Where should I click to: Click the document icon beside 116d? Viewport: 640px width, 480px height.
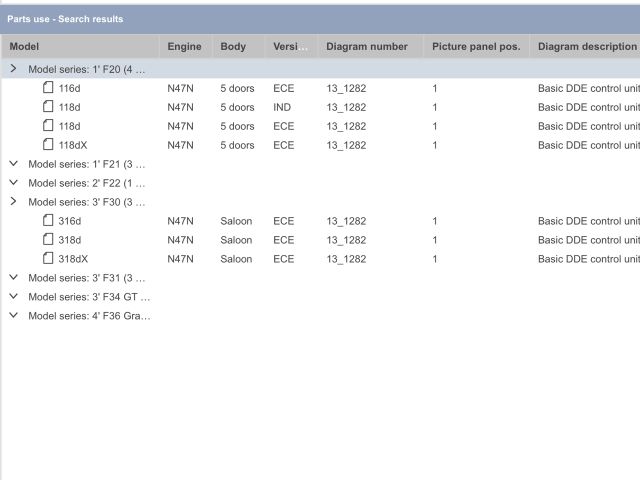pos(48,88)
